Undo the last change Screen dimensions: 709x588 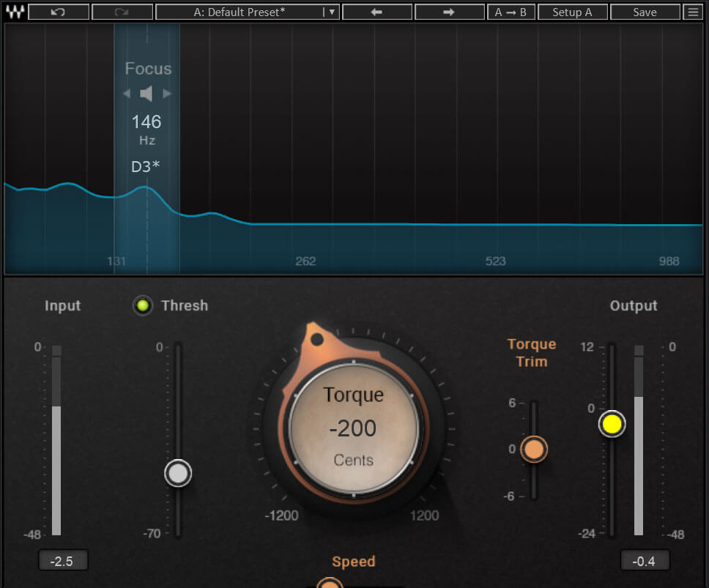coord(59,12)
